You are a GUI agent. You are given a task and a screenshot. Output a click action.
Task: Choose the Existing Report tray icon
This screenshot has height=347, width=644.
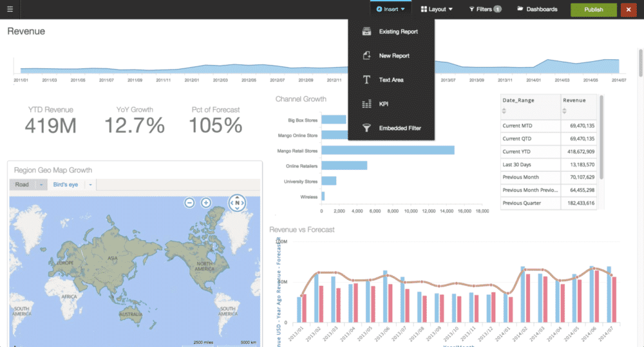366,32
